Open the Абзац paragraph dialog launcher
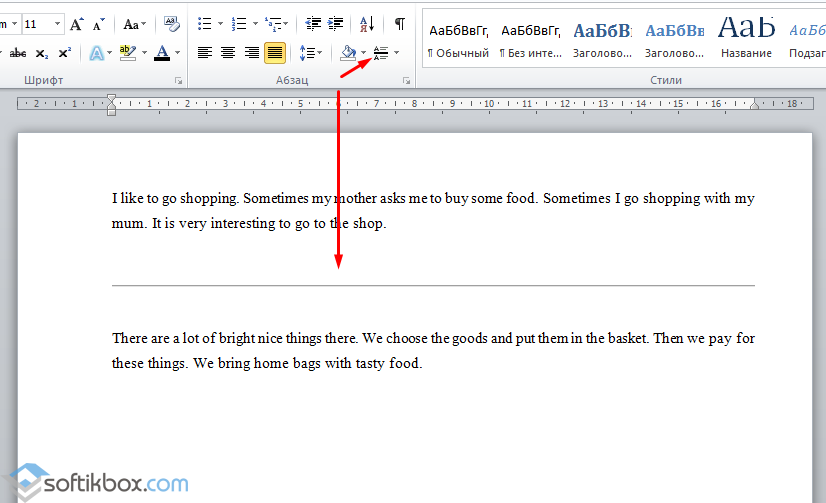Viewport: 826px width, 503px height. click(407, 80)
